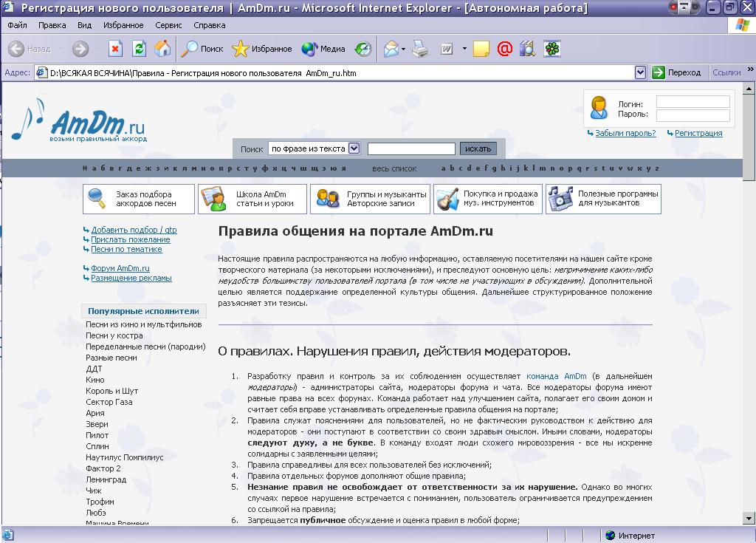756x543 pixels.
Task: Open Группы и музыканты card
Action: click(x=370, y=199)
